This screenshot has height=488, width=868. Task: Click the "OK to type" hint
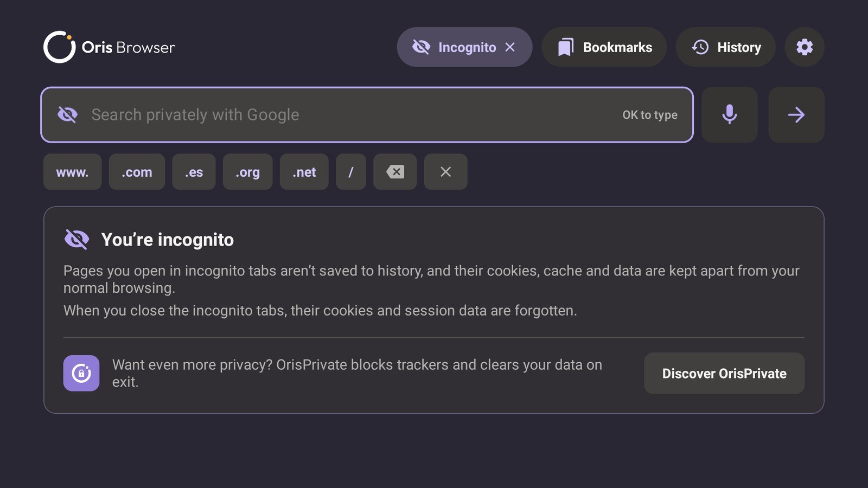click(x=650, y=115)
